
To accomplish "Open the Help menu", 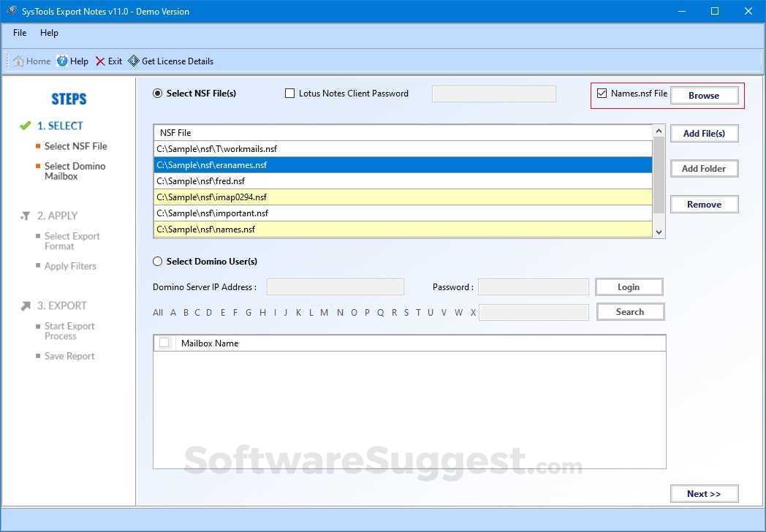I will (x=49, y=32).
